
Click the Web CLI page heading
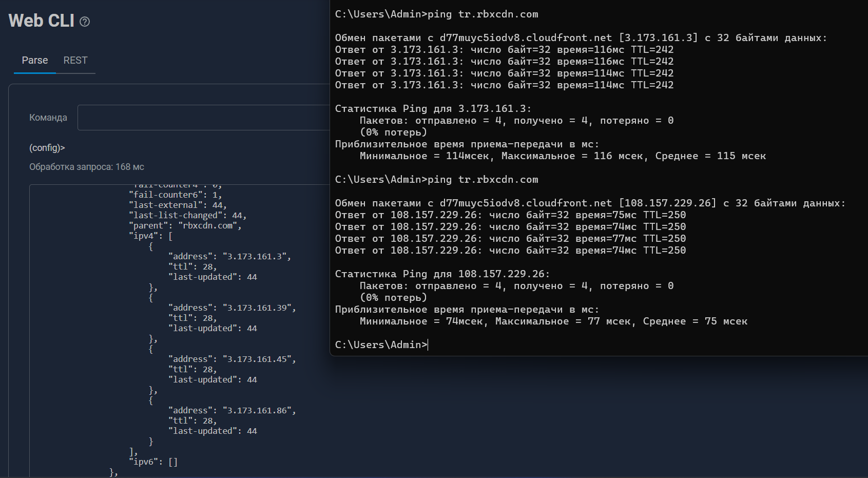tap(42, 21)
